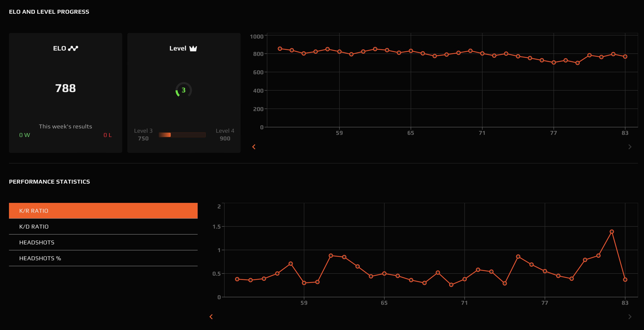Click the highest peak point in K/R chart
Screen dimensions: 644x330
click(612, 232)
